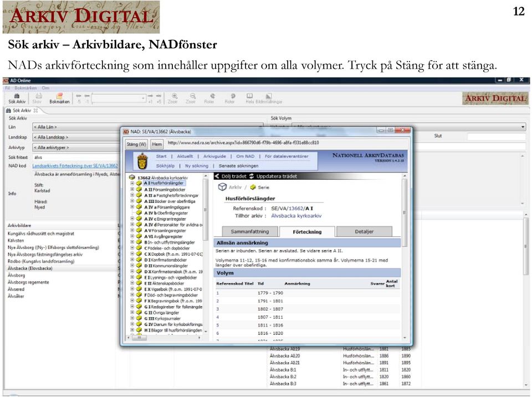Viewport: 532px width, 397px height.
Task: Click the Arkiv cube icon in breadcrumb
Action: pos(222,187)
